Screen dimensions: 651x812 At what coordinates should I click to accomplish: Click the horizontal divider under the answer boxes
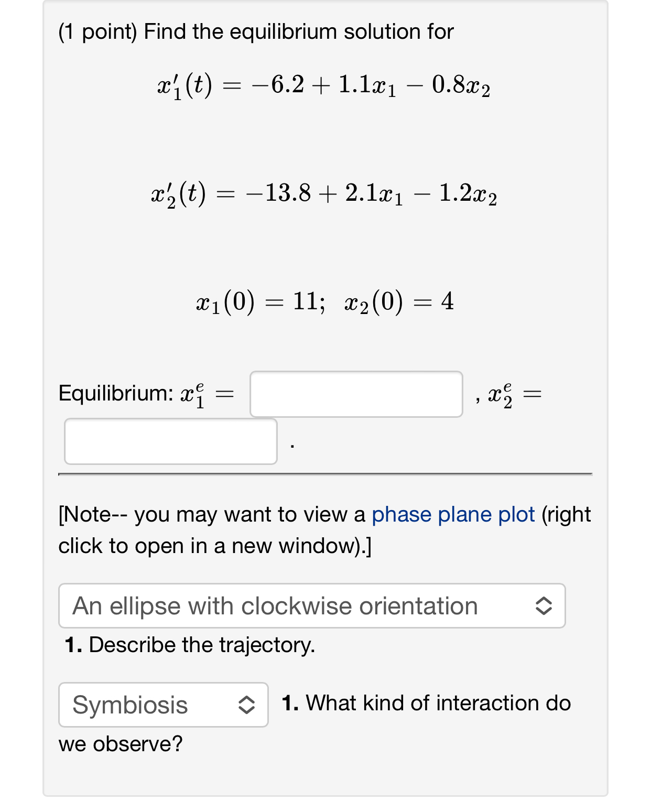(x=325, y=474)
